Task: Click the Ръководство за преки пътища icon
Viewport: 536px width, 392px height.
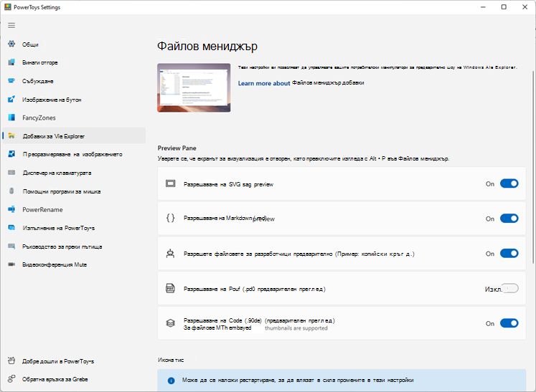Action: 11,247
